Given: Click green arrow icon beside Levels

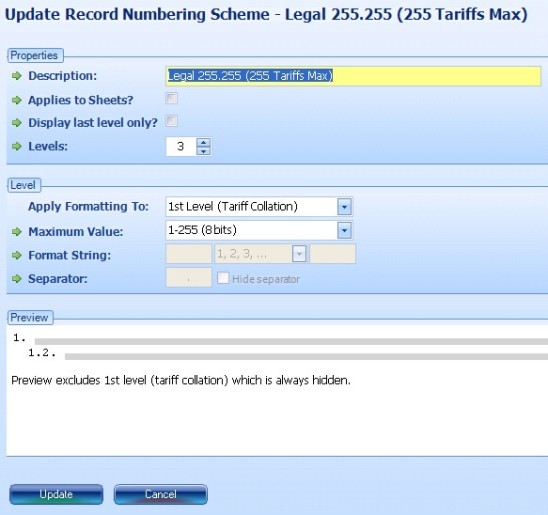Looking at the screenshot, I should (17, 146).
